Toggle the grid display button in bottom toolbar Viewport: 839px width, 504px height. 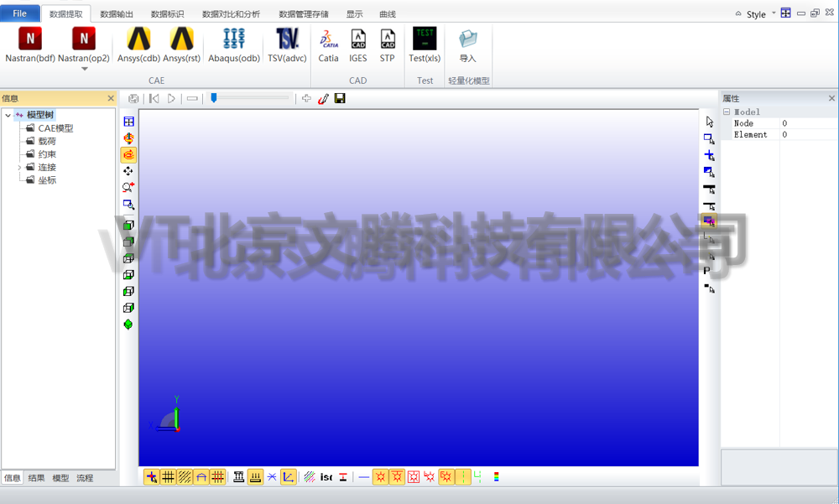tap(168, 476)
